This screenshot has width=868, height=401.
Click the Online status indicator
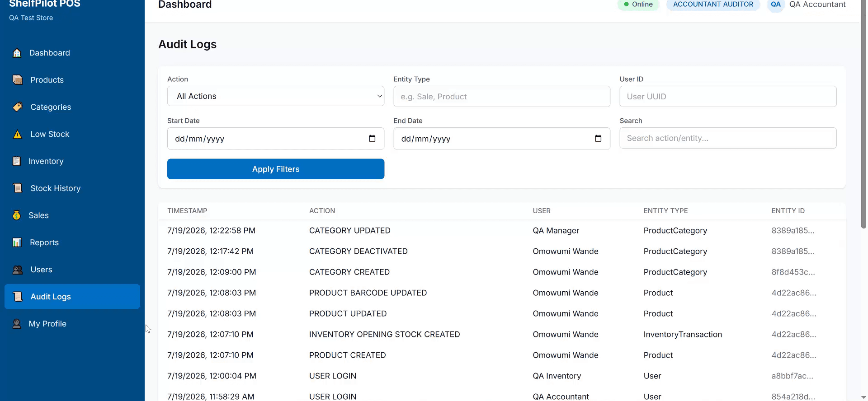[638, 5]
